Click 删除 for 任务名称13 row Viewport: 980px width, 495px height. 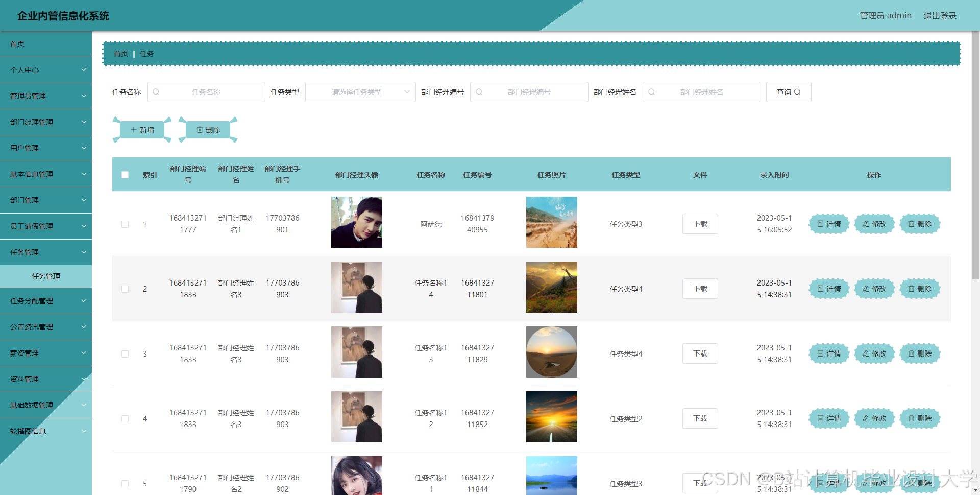pos(920,353)
